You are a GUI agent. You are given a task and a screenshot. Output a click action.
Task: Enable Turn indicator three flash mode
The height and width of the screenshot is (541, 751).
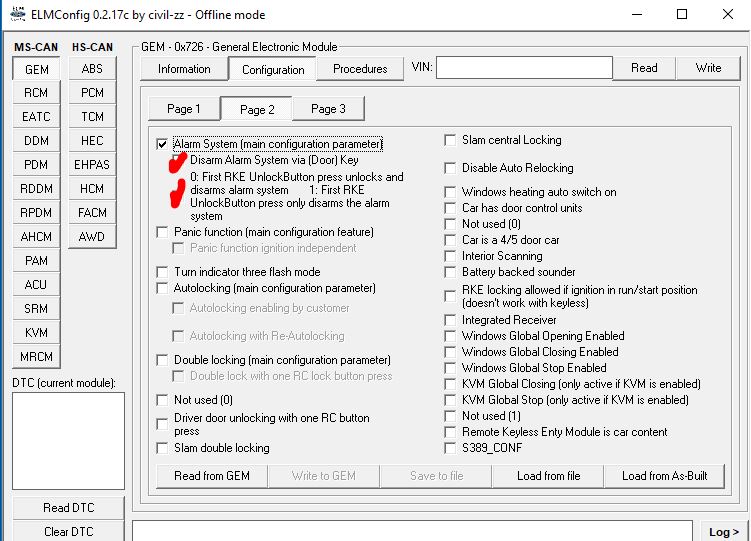(x=163, y=272)
